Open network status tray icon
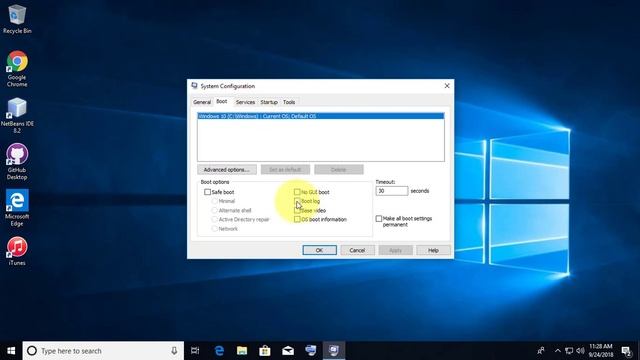This screenshot has width=640, height=360. [569, 351]
